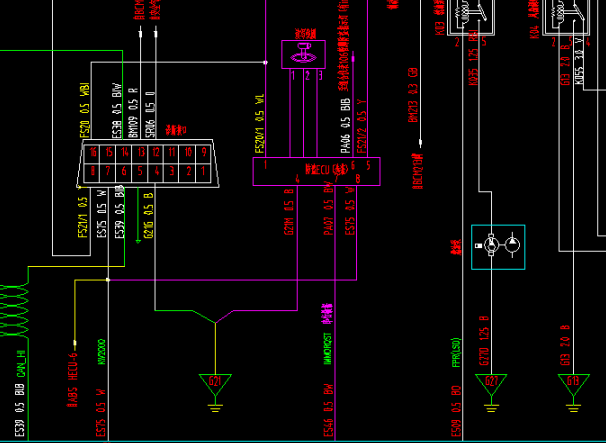Click the ECU module label in magenta box
606x443 pixels.
click(x=327, y=169)
